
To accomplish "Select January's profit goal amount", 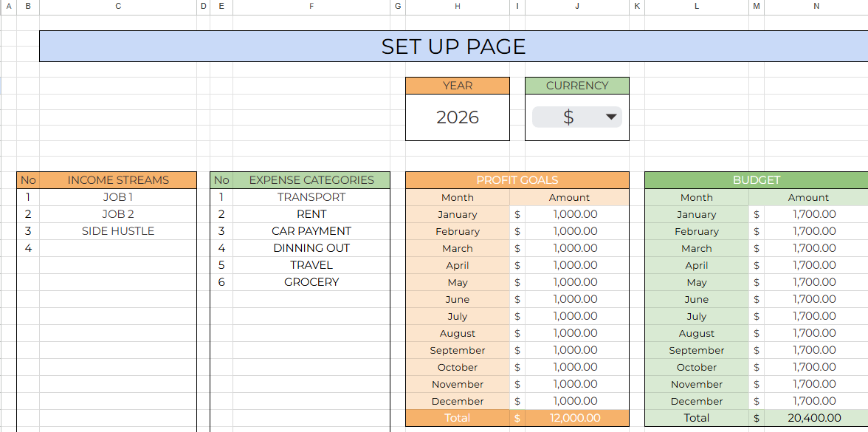I will pyautogui.click(x=576, y=214).
